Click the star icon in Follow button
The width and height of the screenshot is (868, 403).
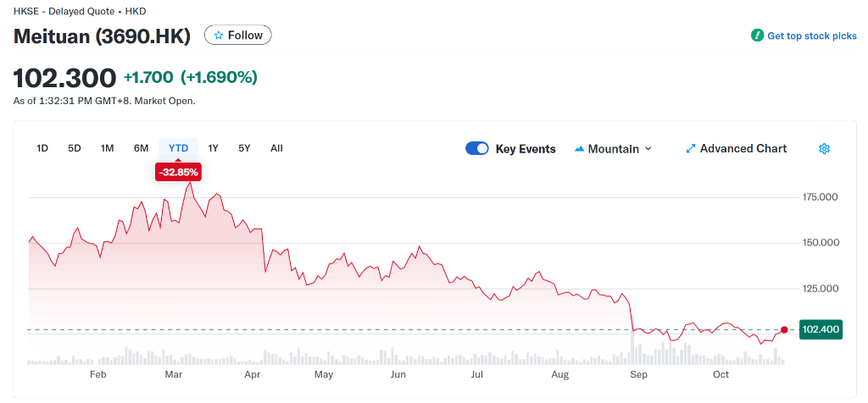(x=219, y=36)
